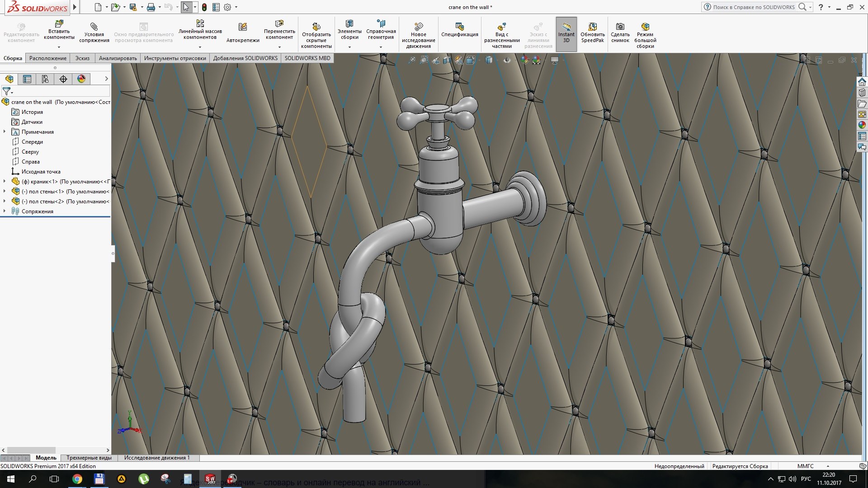Switch to Анализировать tab
The width and height of the screenshot is (868, 488).
118,58
